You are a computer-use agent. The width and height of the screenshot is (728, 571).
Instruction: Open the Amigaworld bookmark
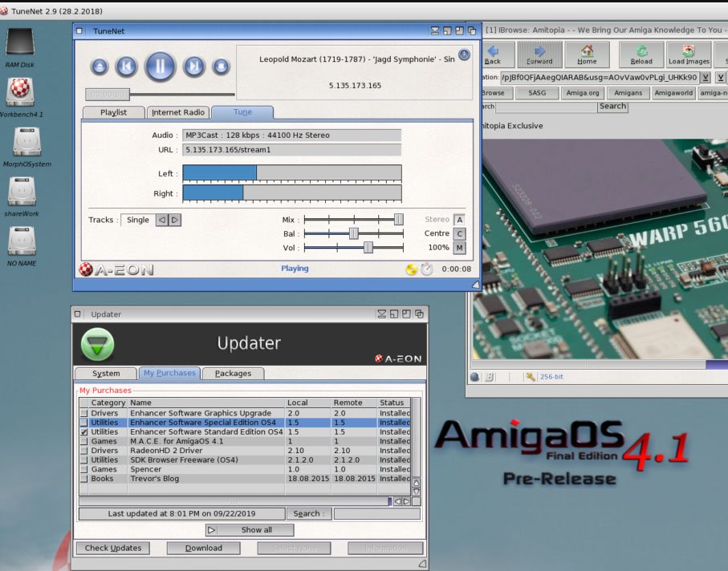[673, 93]
